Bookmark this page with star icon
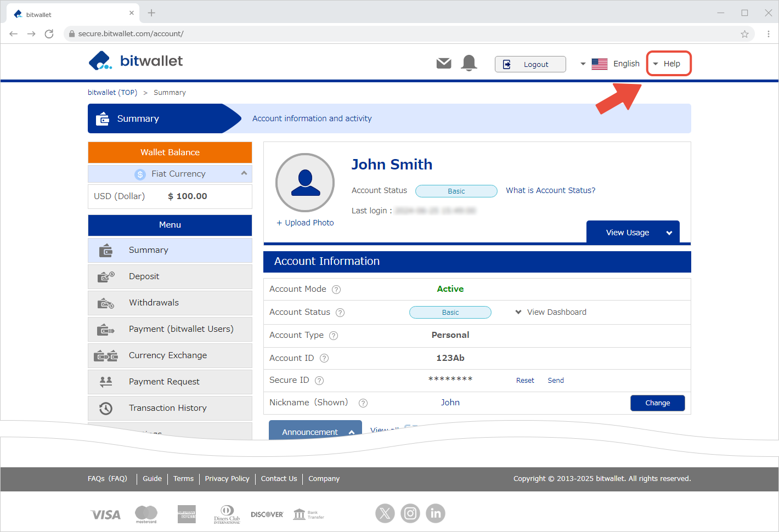 [x=744, y=34]
